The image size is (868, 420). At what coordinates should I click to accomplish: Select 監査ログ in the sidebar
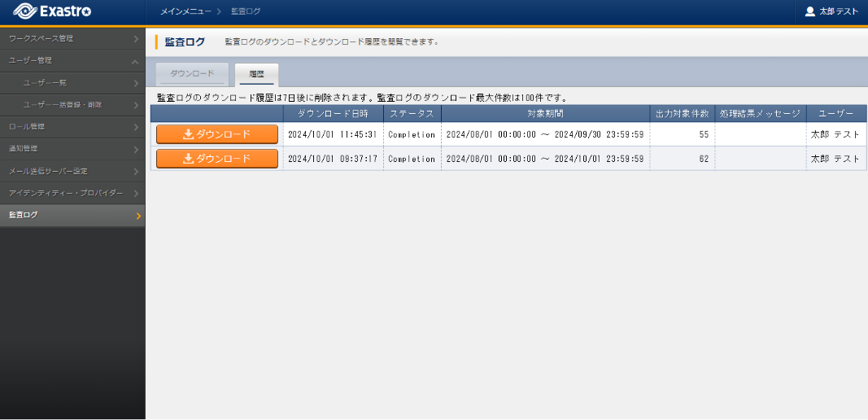point(72,215)
